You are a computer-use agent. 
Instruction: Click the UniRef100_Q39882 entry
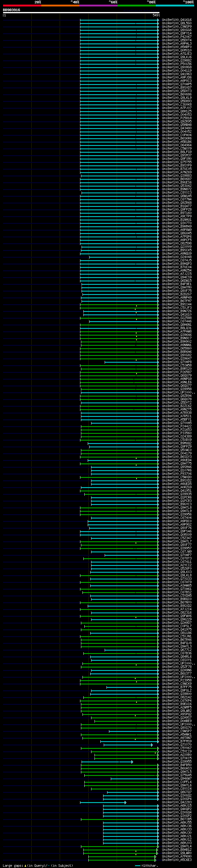(176, 60)
